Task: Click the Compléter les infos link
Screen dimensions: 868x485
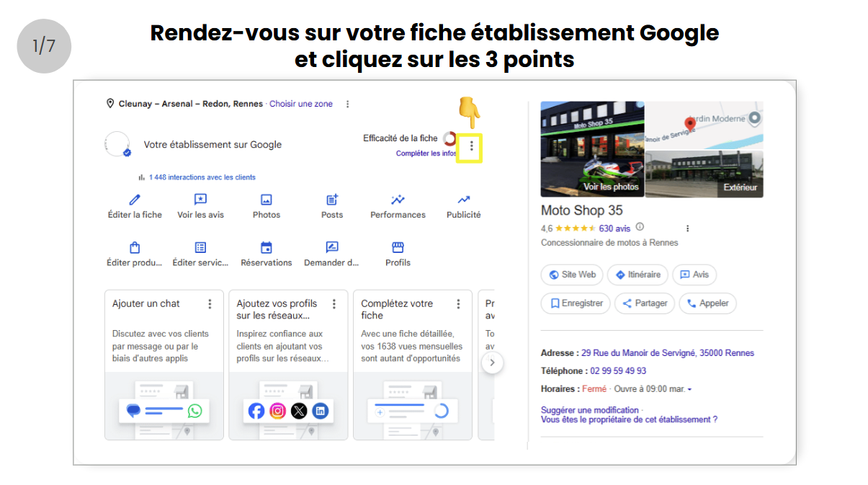Action: (426, 153)
